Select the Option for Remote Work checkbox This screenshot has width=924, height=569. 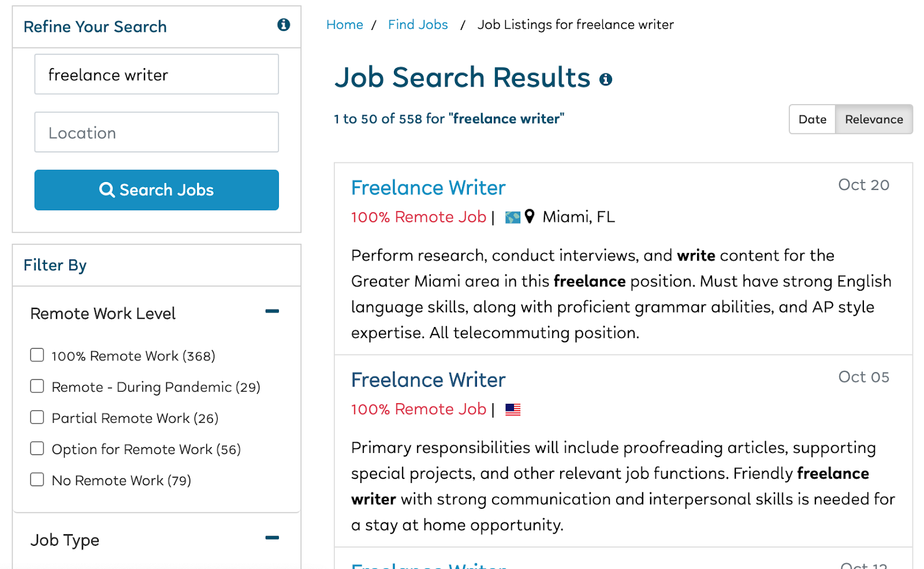pos(37,449)
